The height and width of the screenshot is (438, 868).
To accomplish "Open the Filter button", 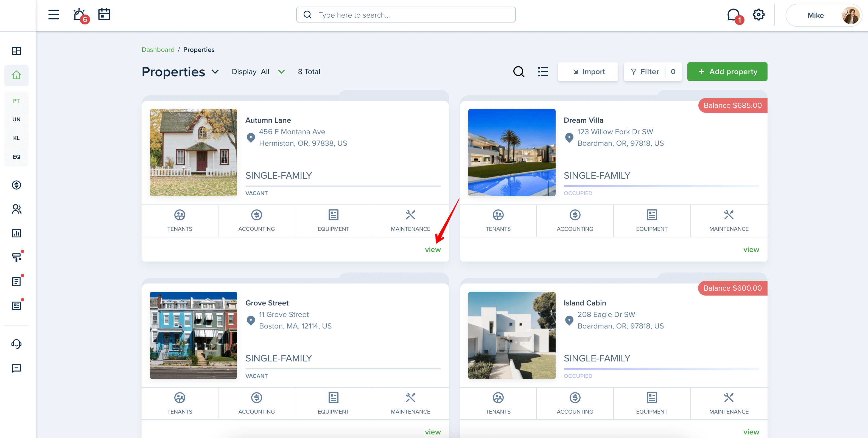I will pyautogui.click(x=653, y=71).
